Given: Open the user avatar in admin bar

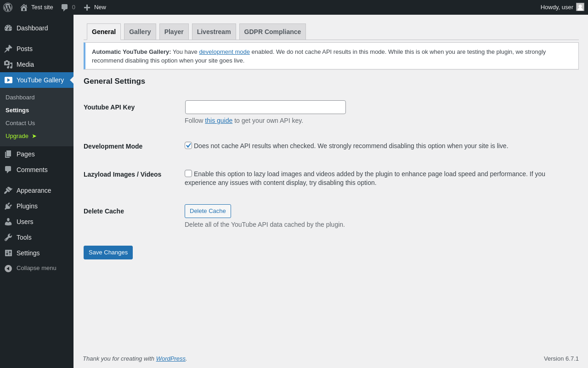Looking at the screenshot, I should coord(580,7).
